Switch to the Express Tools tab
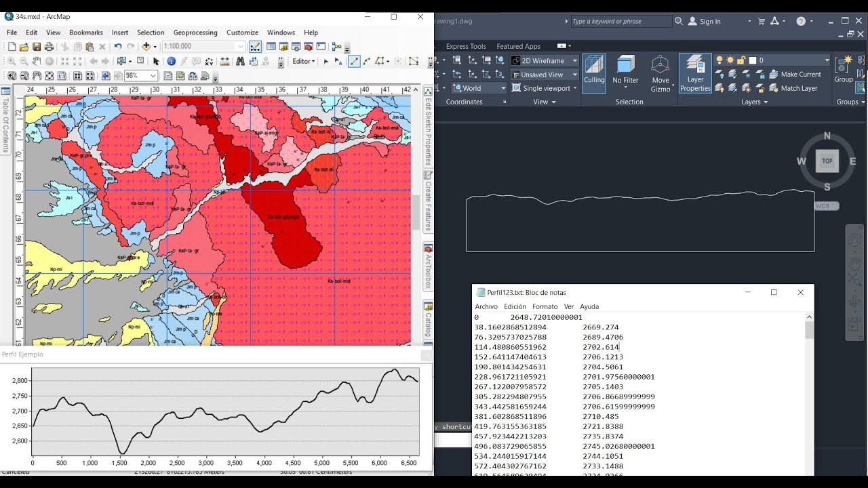The image size is (868, 488). point(466,46)
